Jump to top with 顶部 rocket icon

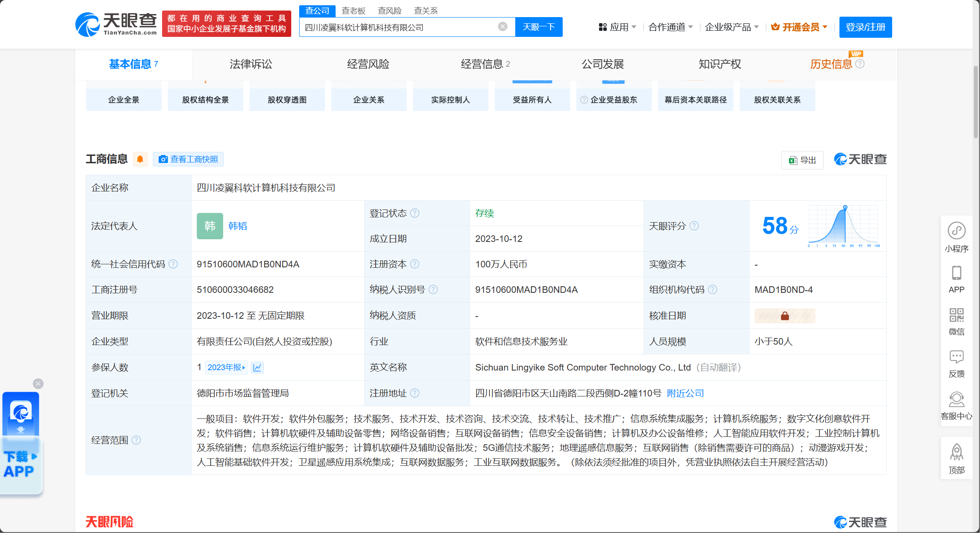[x=956, y=459]
